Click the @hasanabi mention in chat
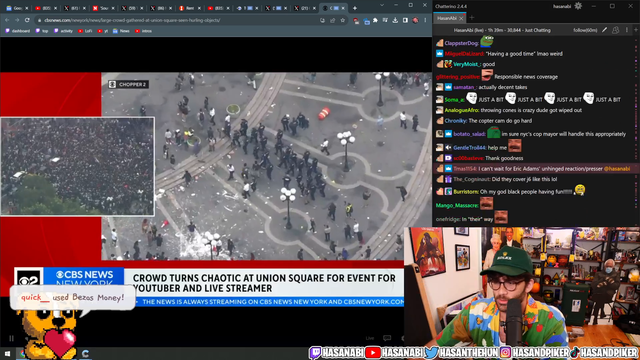The height and width of the screenshot is (360, 640). (617, 169)
